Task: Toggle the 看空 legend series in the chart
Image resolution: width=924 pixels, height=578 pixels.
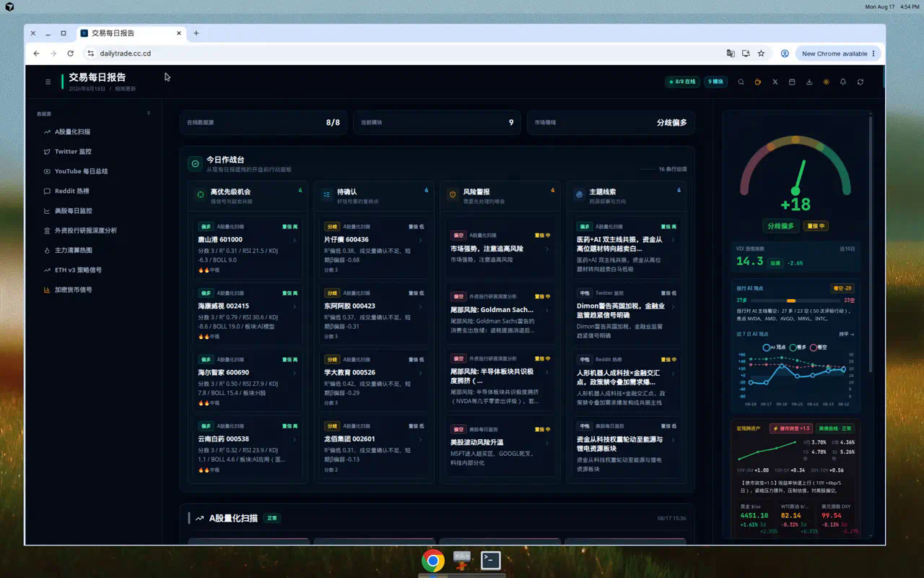Action: [x=819, y=348]
